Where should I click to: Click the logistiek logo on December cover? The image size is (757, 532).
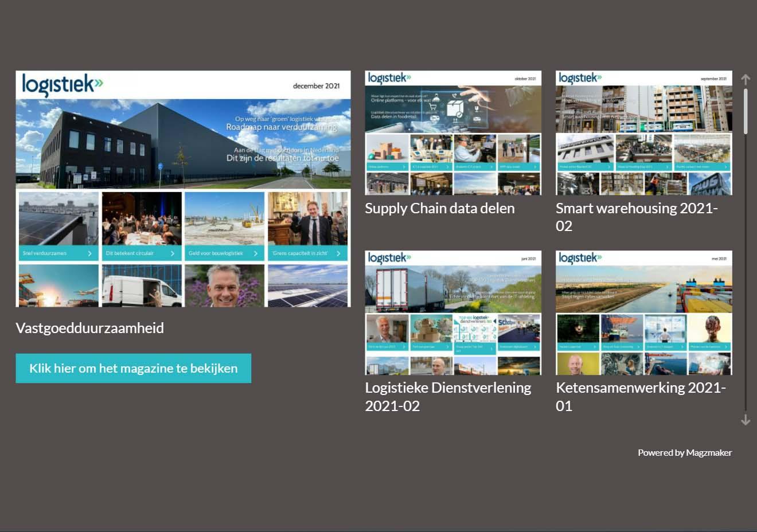[x=62, y=85]
